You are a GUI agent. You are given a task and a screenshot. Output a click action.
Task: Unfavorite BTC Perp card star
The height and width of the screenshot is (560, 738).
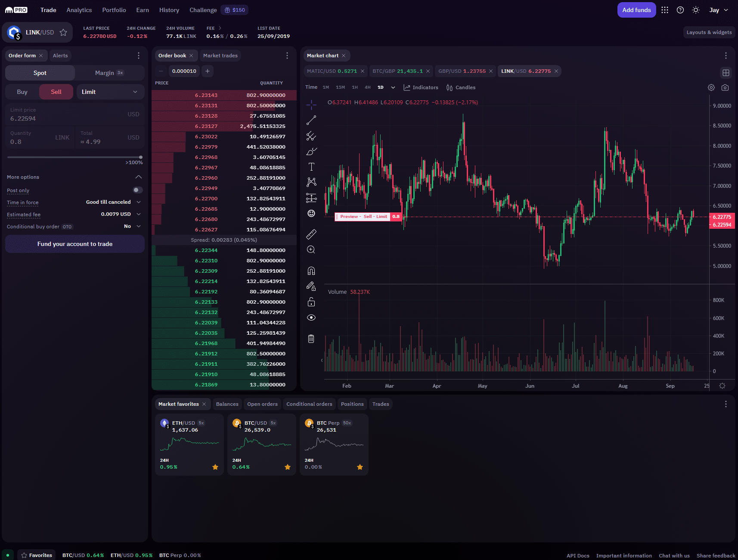click(x=360, y=467)
